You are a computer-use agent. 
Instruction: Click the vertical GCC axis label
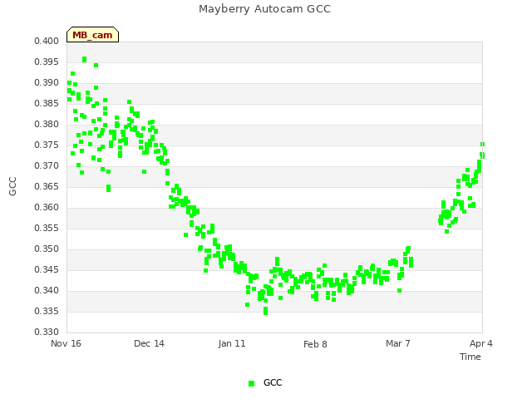(x=12, y=186)
